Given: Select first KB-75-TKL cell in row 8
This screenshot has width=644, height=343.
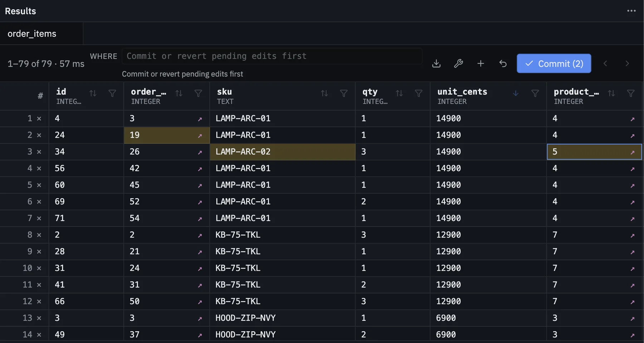Looking at the screenshot, I should [282, 235].
